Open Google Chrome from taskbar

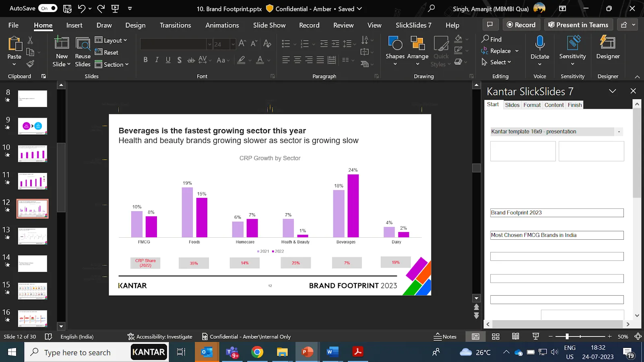(x=257, y=352)
